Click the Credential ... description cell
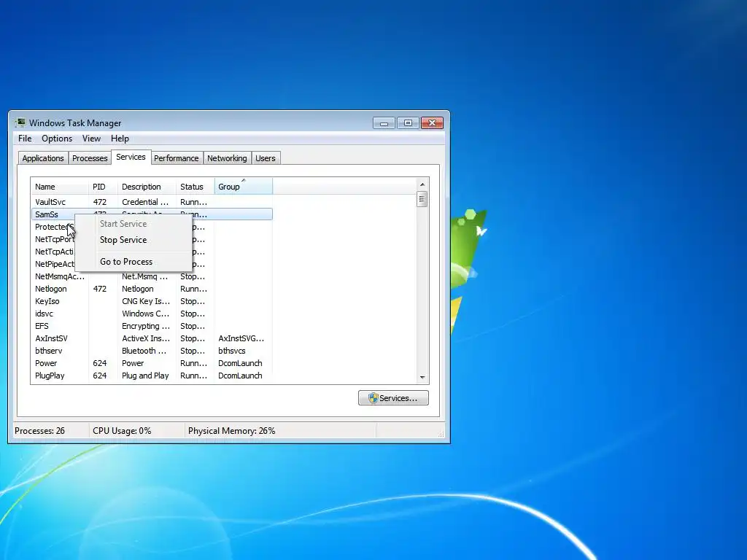 pyautogui.click(x=145, y=202)
